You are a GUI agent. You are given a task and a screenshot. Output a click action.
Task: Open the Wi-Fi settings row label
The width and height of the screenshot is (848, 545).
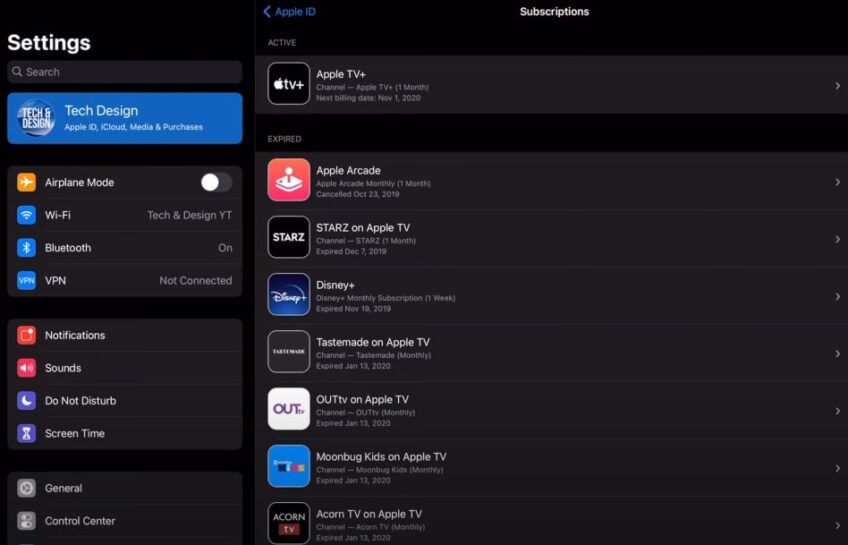pyautogui.click(x=58, y=215)
